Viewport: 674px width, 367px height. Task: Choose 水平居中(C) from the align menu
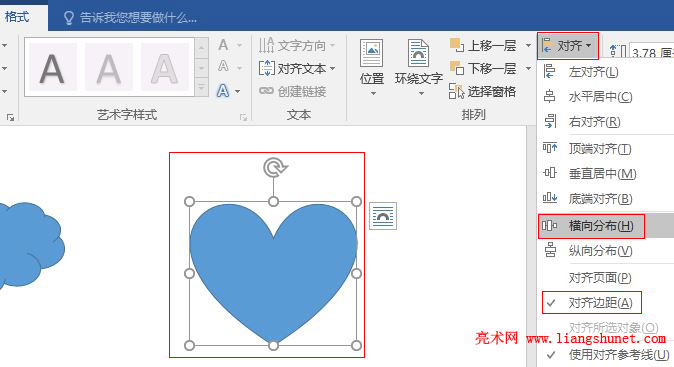(x=605, y=97)
